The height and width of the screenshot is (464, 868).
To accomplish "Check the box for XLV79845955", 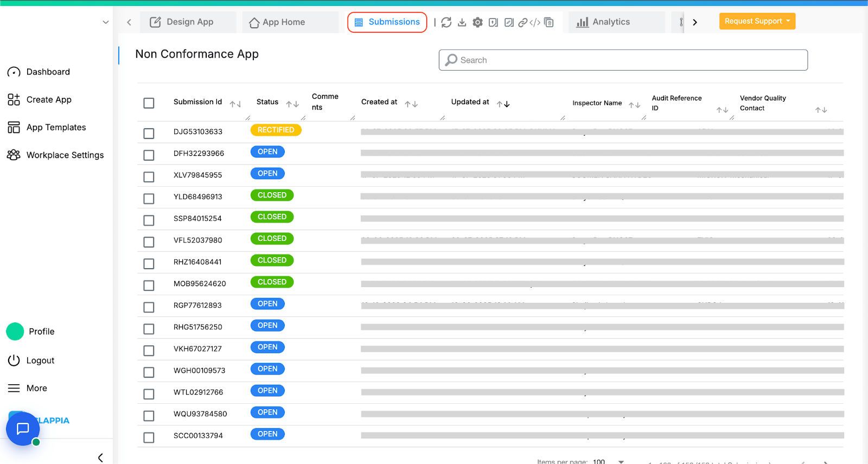I will click(149, 177).
